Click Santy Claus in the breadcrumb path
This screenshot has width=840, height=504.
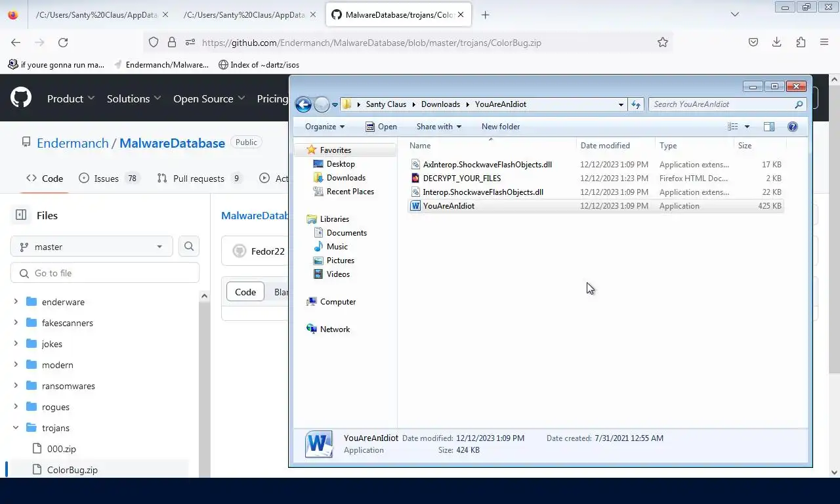point(386,104)
